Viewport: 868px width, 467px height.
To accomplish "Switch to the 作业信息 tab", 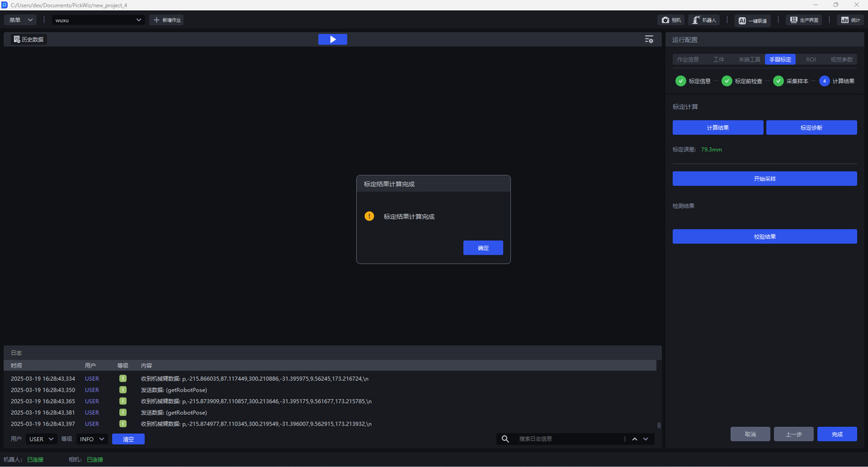I will click(x=688, y=60).
